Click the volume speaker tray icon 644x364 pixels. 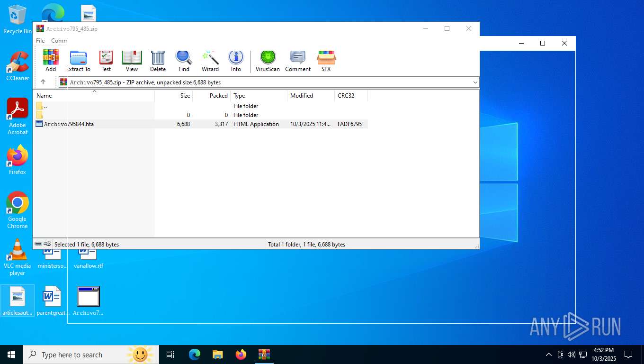coord(572,355)
